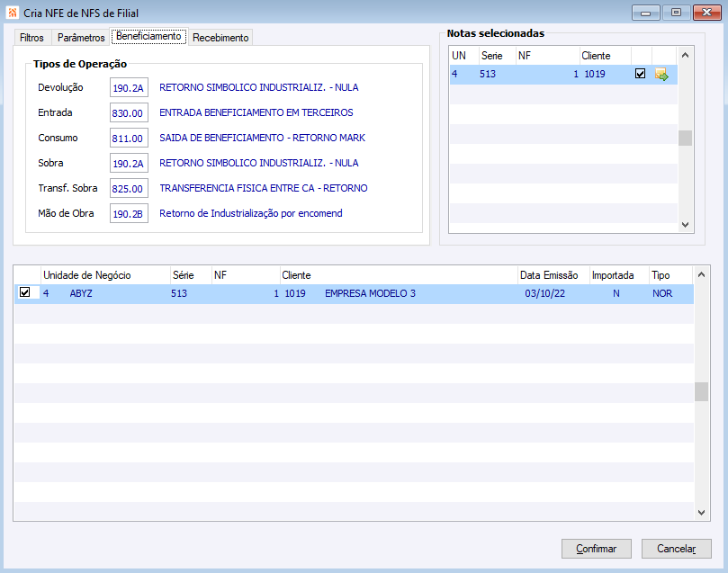Click series 513 in Notas selecionadas row
This screenshot has height=573, width=728.
488,74
